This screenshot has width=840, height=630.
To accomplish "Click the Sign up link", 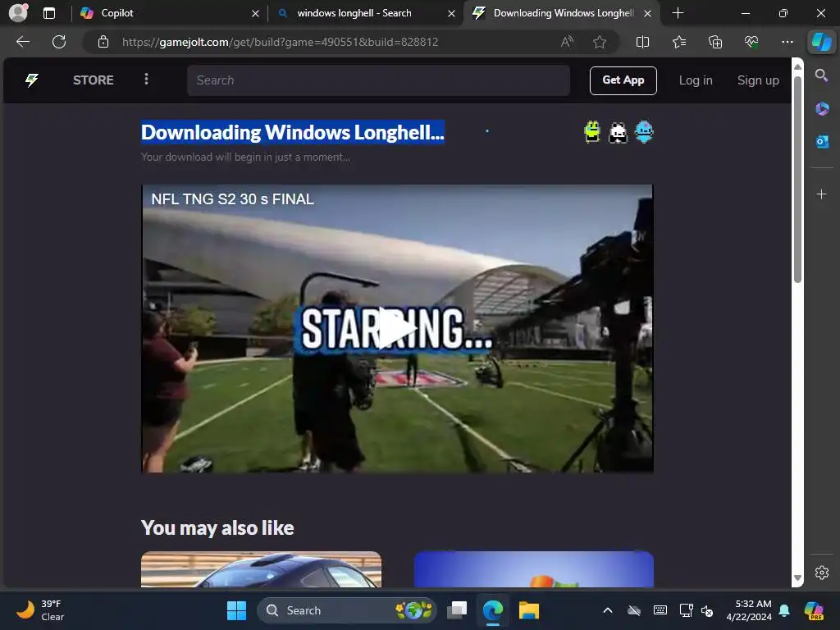I will (x=758, y=80).
